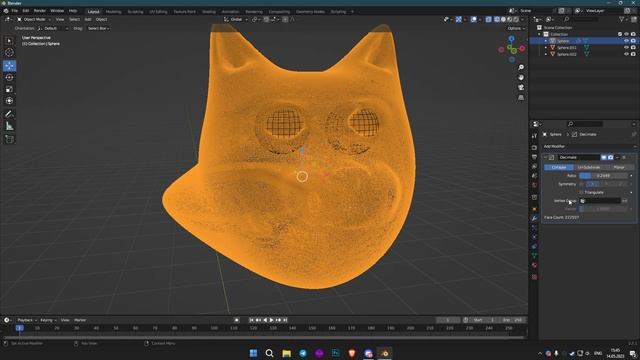Choose the Measure tool
Screen dimensions: 640x360
pyautogui.click(x=9, y=127)
